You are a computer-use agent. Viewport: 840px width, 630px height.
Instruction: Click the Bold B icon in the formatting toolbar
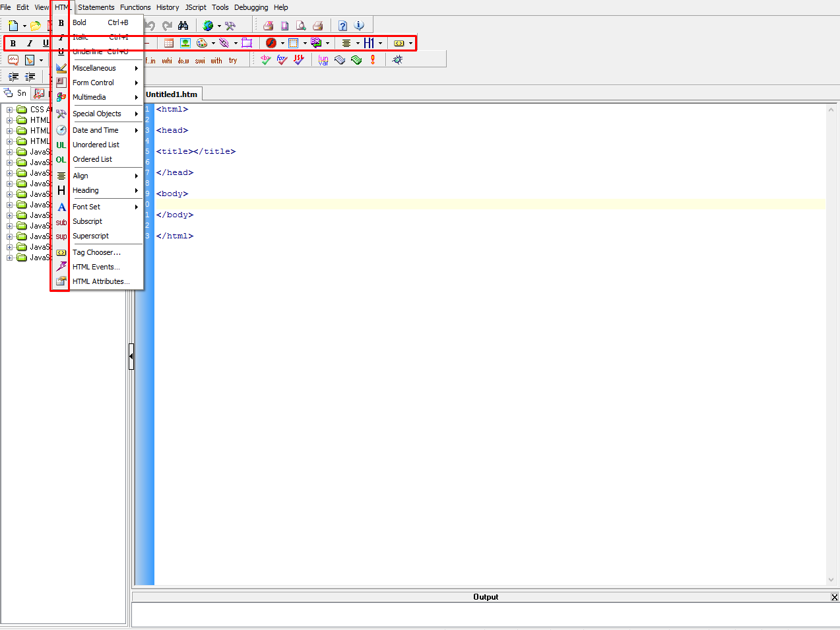pos(13,44)
